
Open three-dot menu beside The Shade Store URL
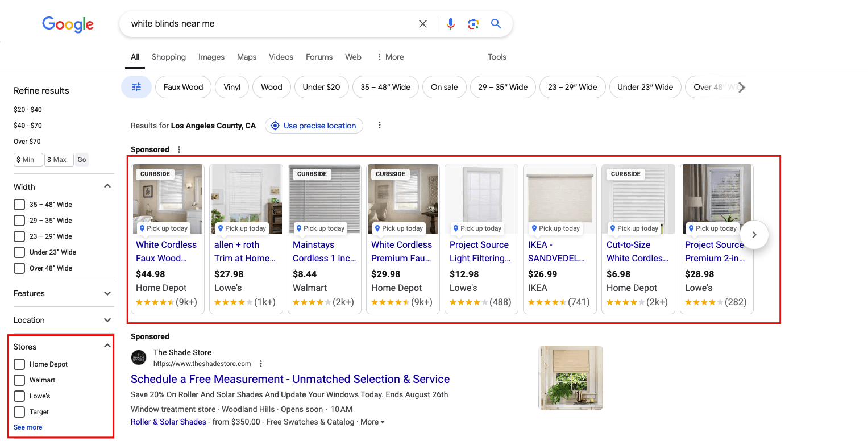click(260, 363)
